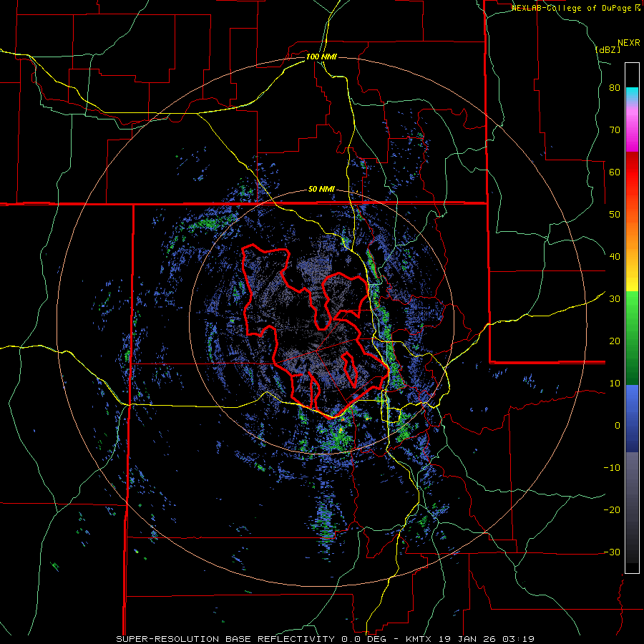644x644 pixels.
Task: Click the 80 value on the dBZ scale
Action: coord(615,87)
